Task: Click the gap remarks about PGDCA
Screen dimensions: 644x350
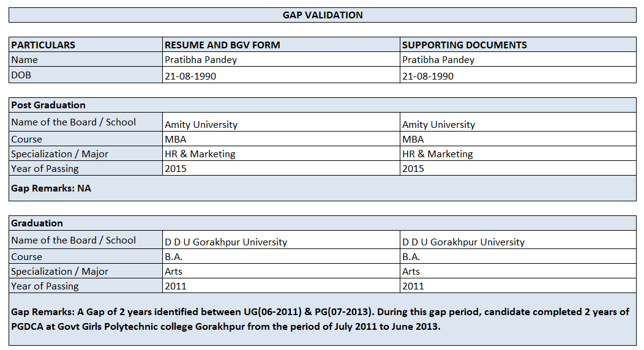Action: [320, 319]
